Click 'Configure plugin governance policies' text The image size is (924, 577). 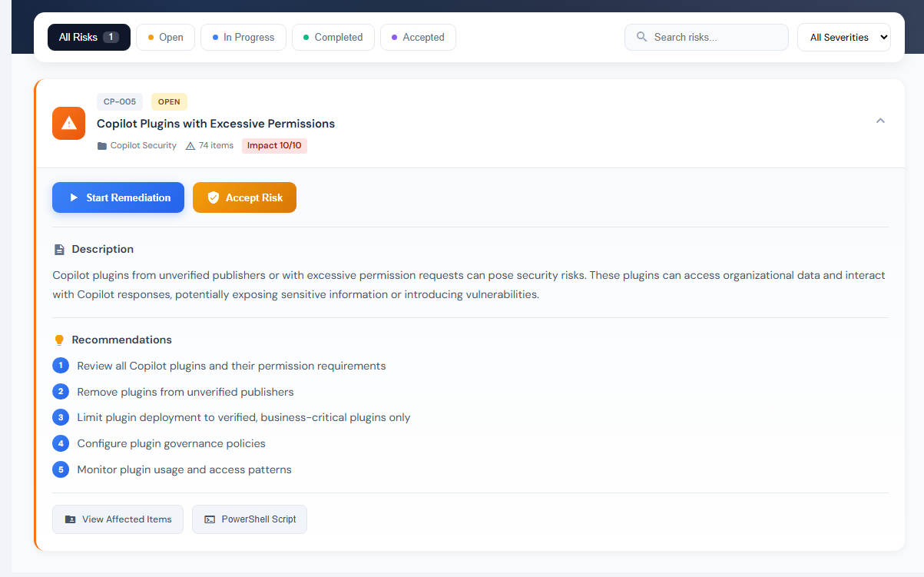(171, 443)
